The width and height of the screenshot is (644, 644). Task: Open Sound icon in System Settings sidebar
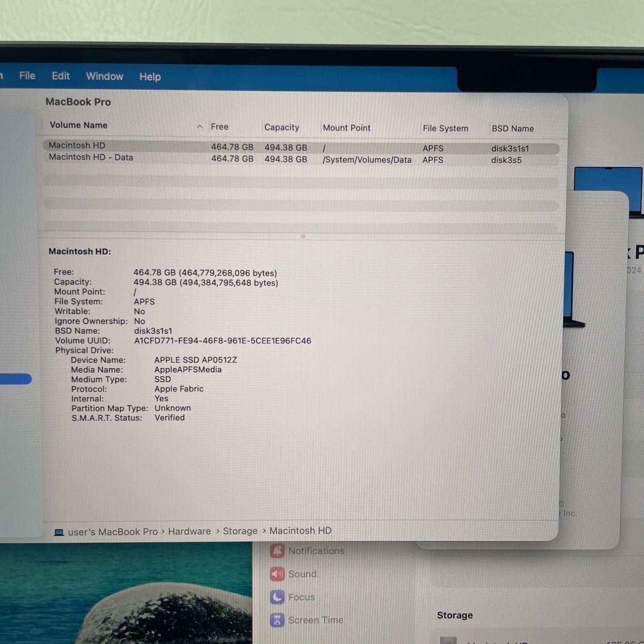[x=277, y=574]
